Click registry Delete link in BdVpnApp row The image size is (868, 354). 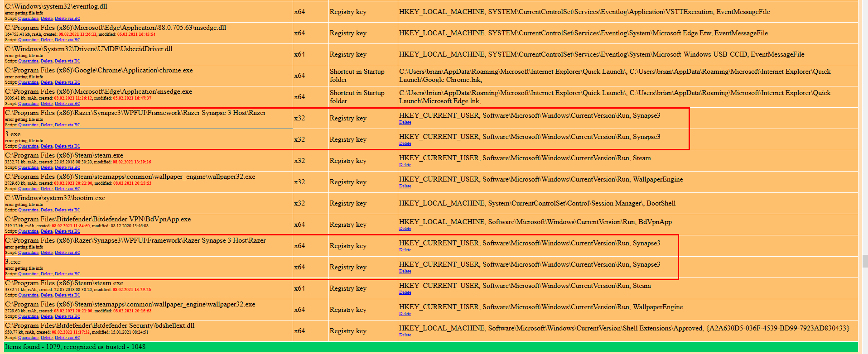coord(405,229)
